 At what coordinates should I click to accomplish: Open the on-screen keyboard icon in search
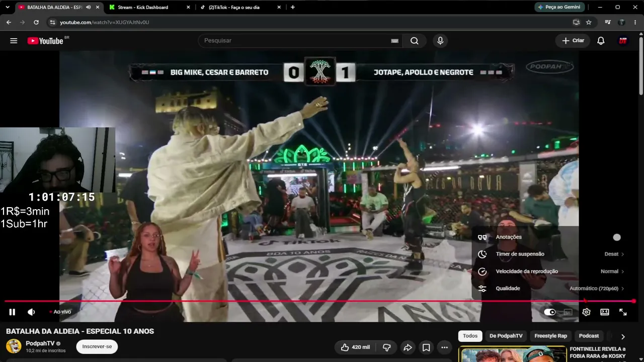pyautogui.click(x=395, y=41)
